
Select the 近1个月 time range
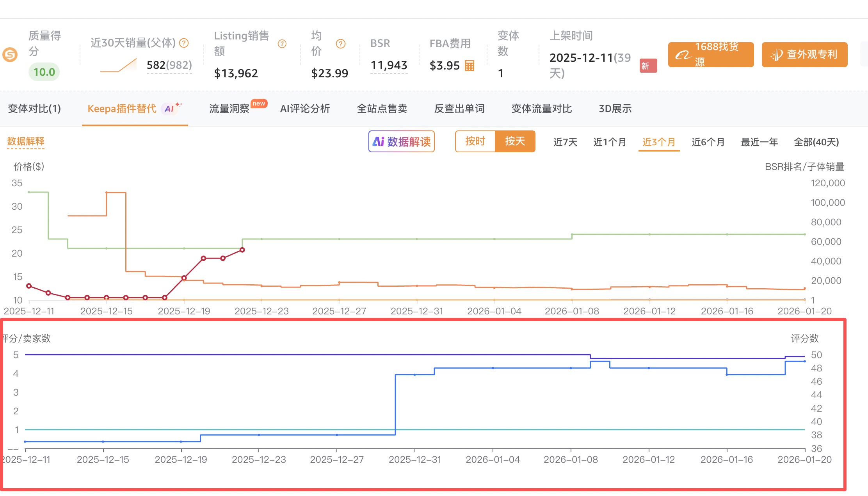tap(610, 142)
